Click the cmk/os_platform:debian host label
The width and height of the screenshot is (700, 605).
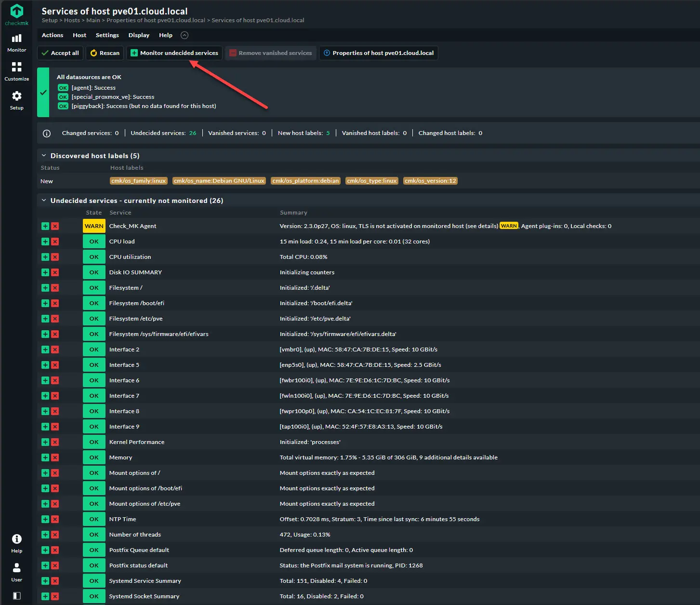[x=305, y=181]
